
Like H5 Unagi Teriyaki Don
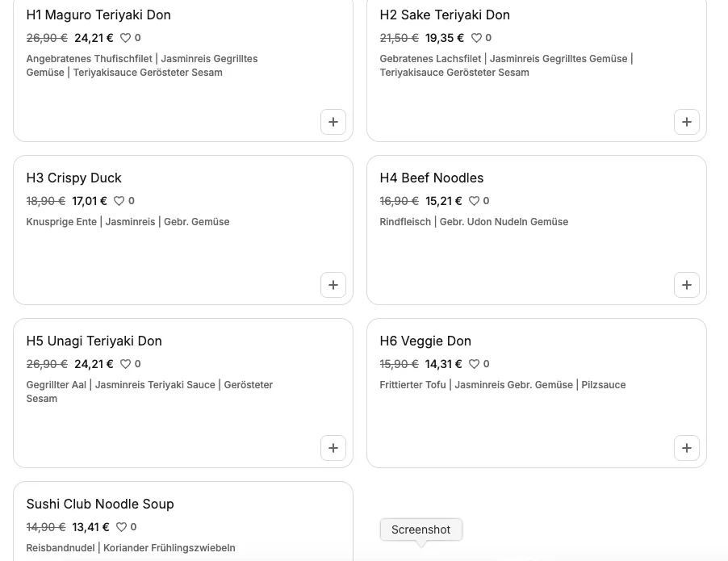(126, 364)
